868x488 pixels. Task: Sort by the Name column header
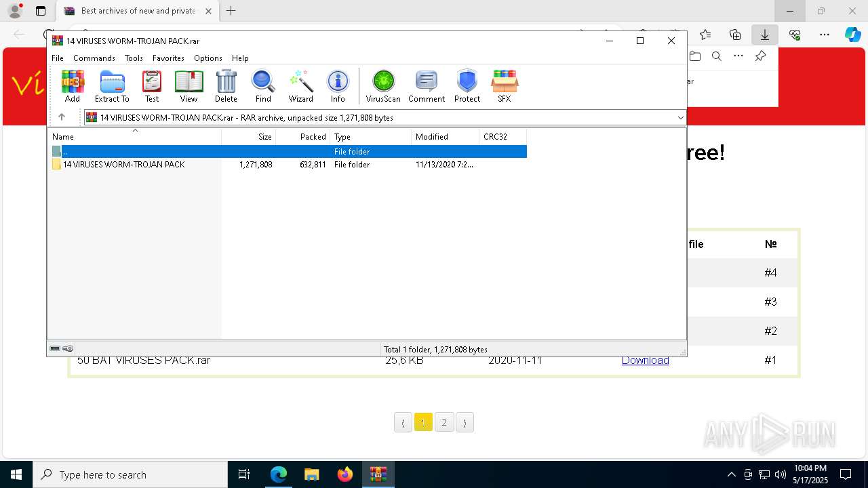(134, 137)
